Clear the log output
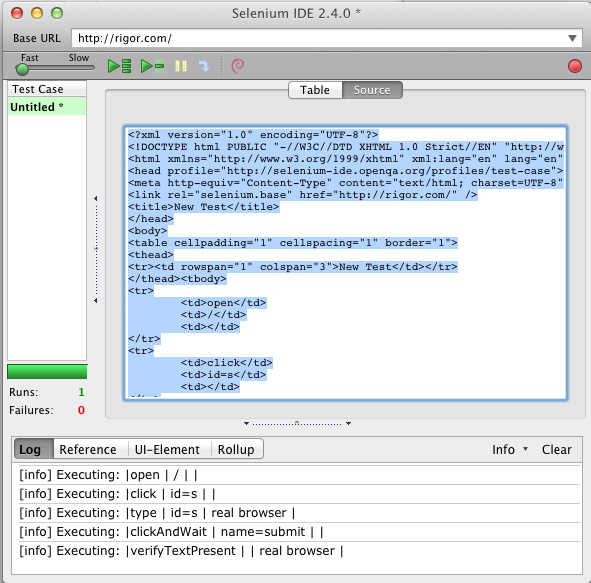 pos(557,449)
